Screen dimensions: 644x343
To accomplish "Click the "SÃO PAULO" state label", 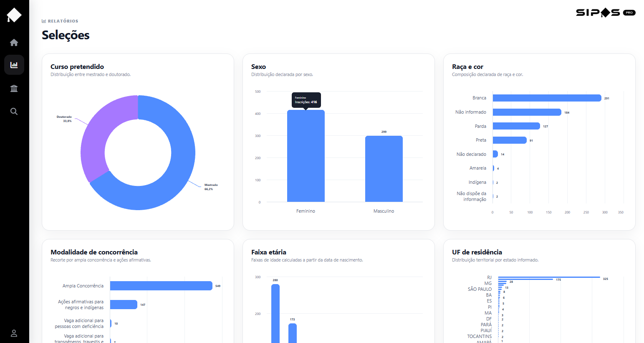I will click(480, 289).
